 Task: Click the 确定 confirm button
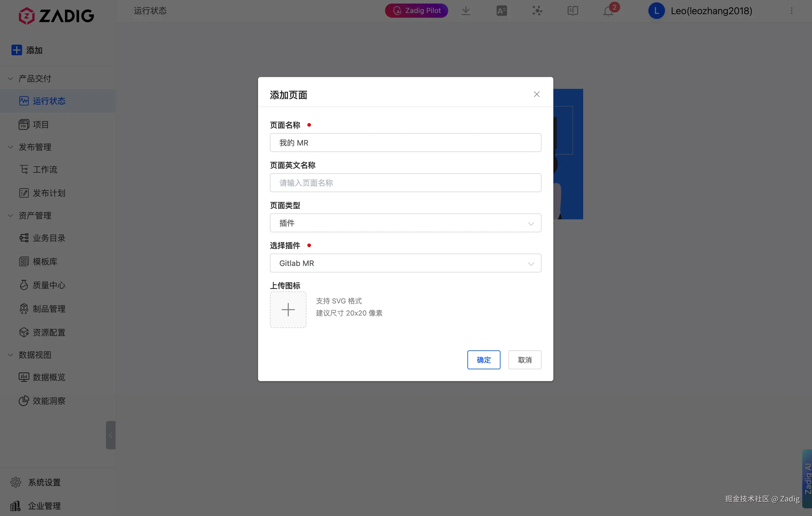(x=484, y=360)
